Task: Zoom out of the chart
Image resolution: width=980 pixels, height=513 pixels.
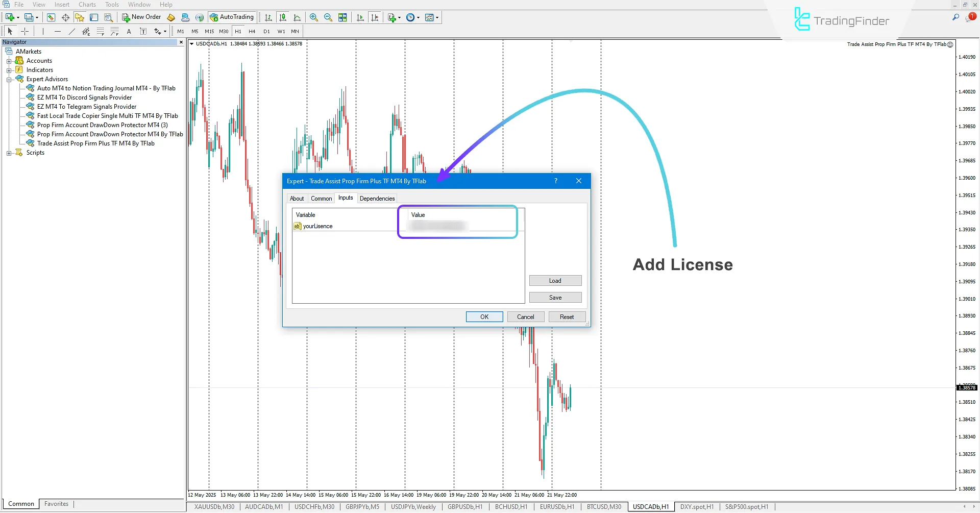Action: 328,17
